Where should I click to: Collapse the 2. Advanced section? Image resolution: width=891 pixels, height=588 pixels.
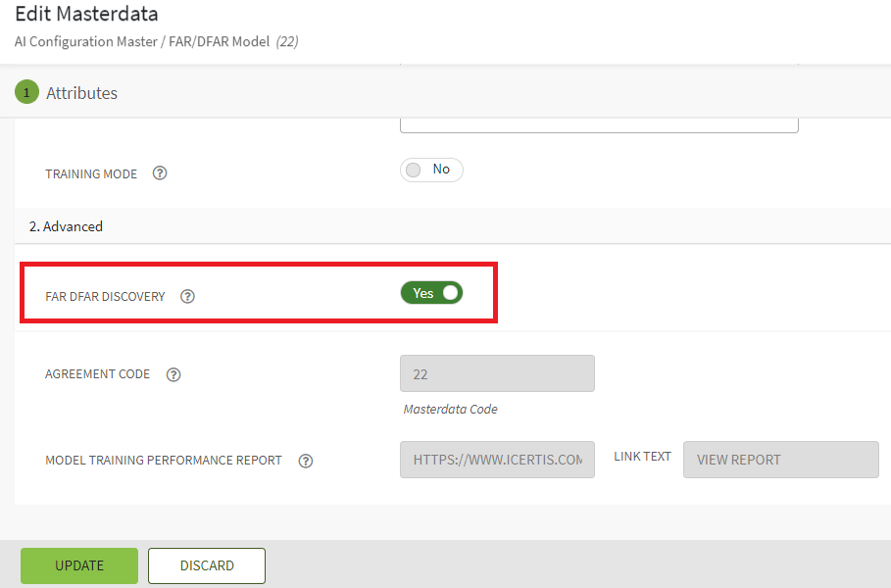(x=67, y=226)
